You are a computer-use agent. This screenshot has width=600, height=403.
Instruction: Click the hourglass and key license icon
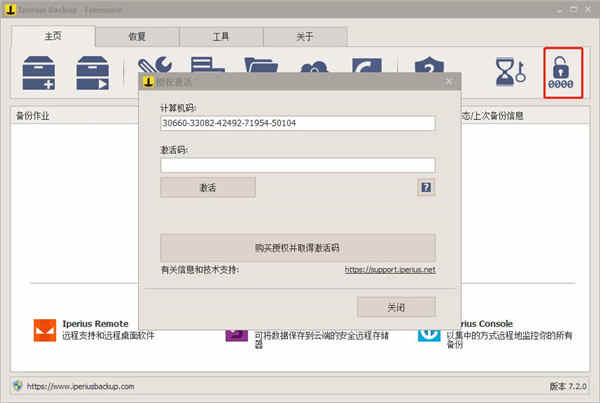point(510,72)
